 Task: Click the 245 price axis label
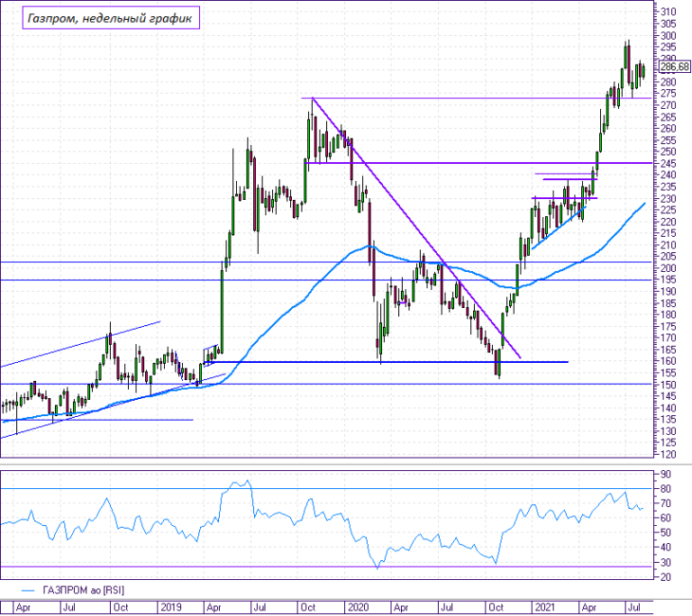point(667,163)
